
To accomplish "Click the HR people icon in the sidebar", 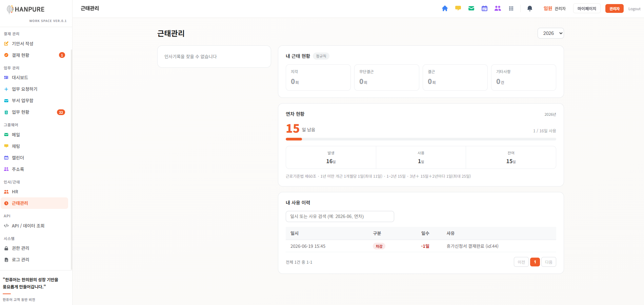I will tap(6, 192).
